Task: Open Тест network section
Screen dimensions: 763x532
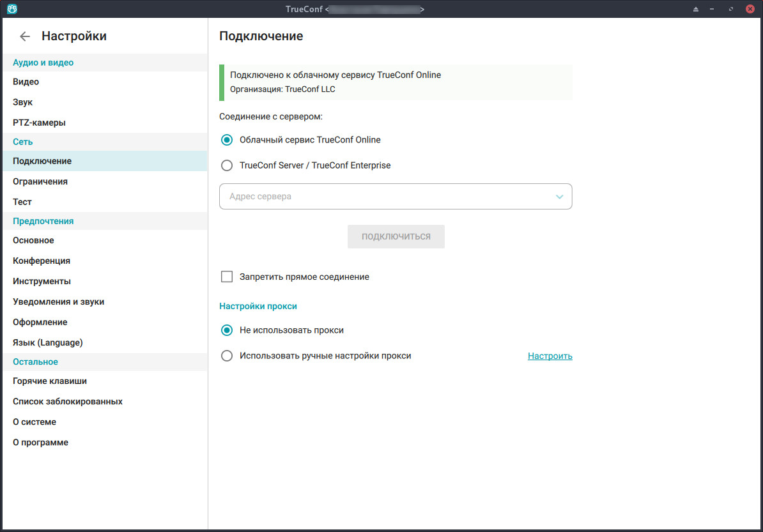Action: (105, 202)
